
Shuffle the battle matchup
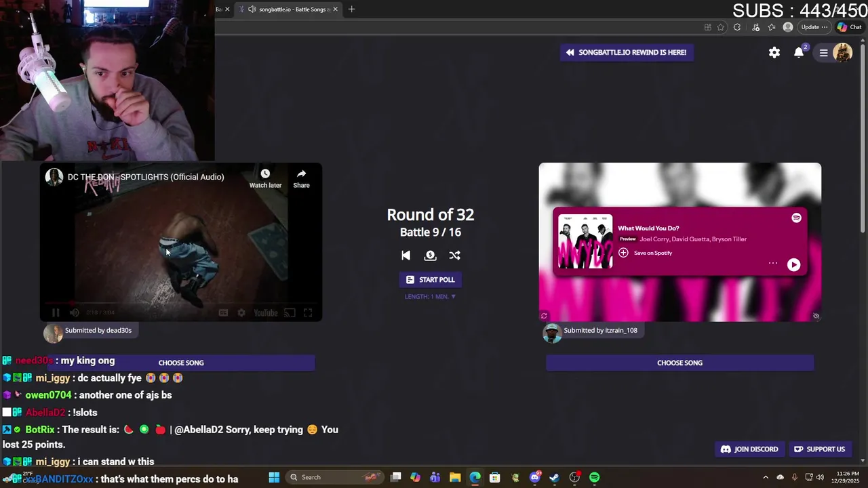click(x=454, y=256)
